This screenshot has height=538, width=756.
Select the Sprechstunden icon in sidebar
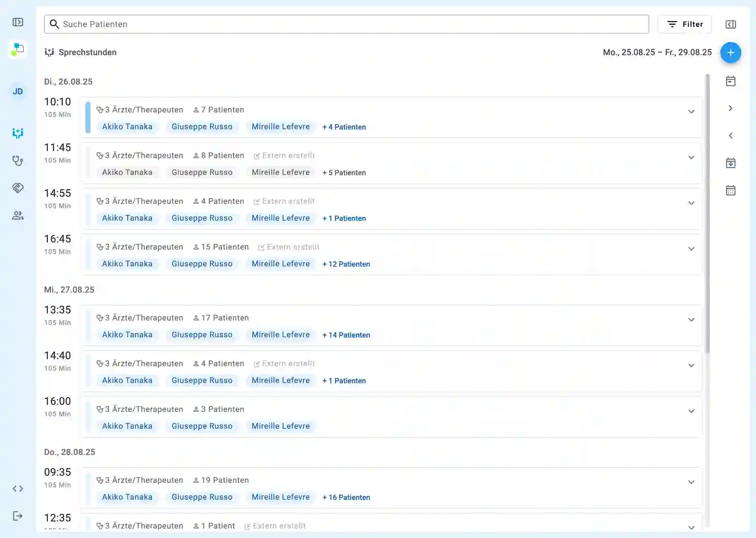click(18, 133)
